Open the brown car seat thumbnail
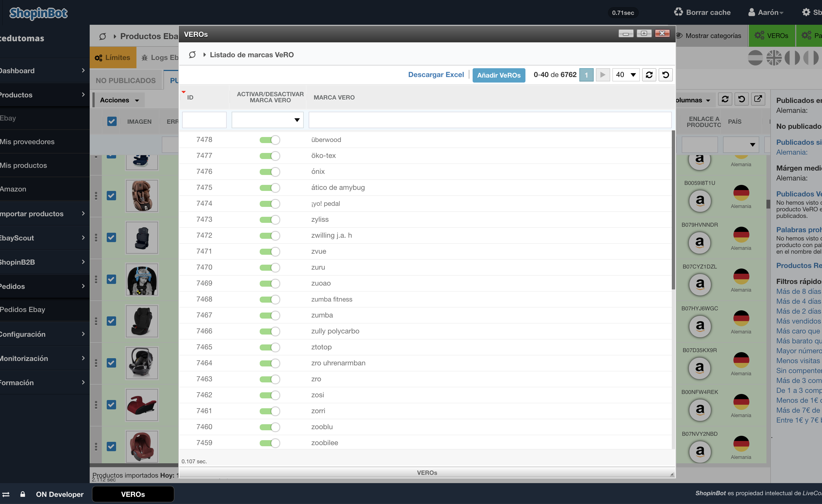 tap(142, 196)
